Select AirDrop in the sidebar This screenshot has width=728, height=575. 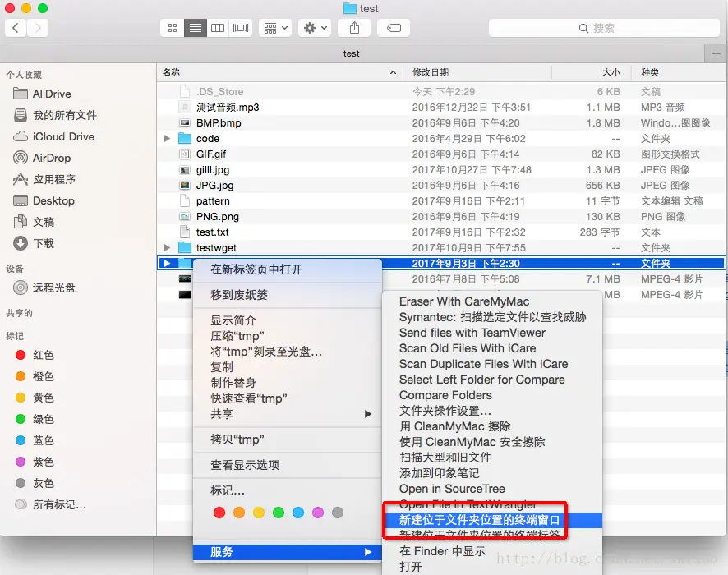click(49, 158)
